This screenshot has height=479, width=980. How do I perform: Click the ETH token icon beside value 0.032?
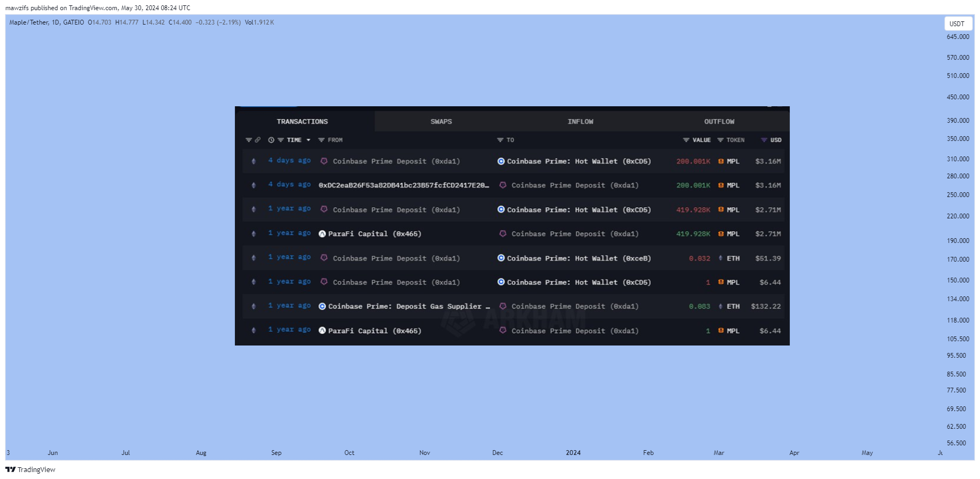pos(720,258)
